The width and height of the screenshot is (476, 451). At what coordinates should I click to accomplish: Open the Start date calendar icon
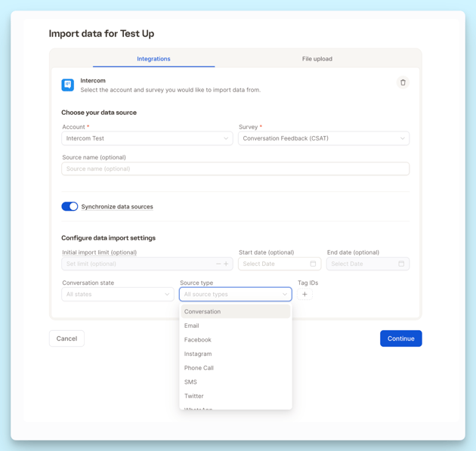pyautogui.click(x=313, y=264)
